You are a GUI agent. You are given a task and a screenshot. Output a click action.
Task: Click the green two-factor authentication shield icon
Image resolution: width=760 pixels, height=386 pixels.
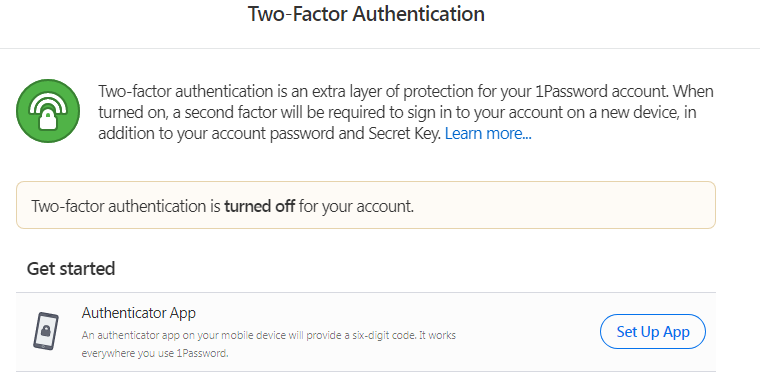click(48, 111)
